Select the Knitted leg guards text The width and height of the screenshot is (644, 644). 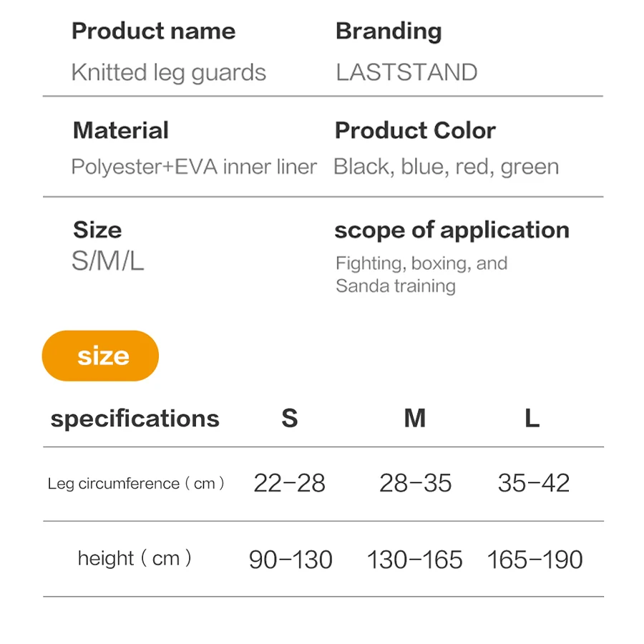pyautogui.click(x=169, y=72)
